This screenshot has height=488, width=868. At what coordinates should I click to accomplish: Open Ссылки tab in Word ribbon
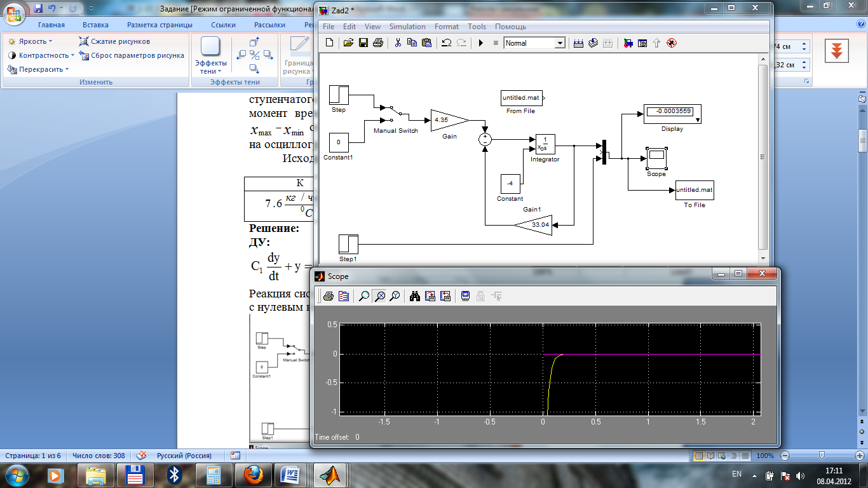(223, 25)
